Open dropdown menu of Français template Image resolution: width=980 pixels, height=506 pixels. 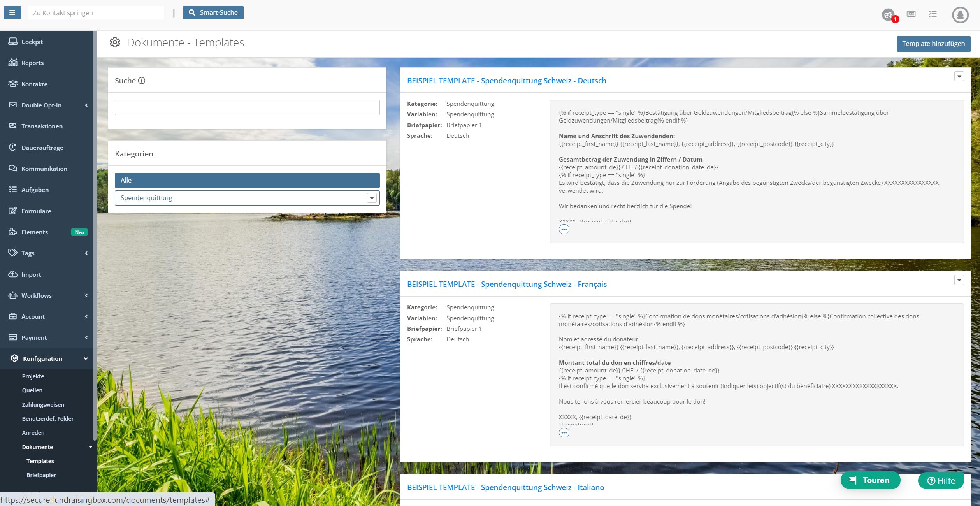click(959, 280)
